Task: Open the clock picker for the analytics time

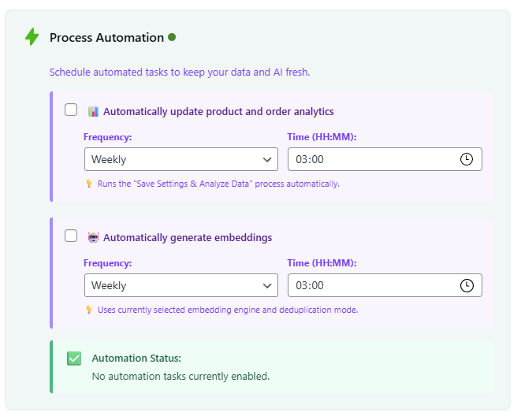Action: 466,159
